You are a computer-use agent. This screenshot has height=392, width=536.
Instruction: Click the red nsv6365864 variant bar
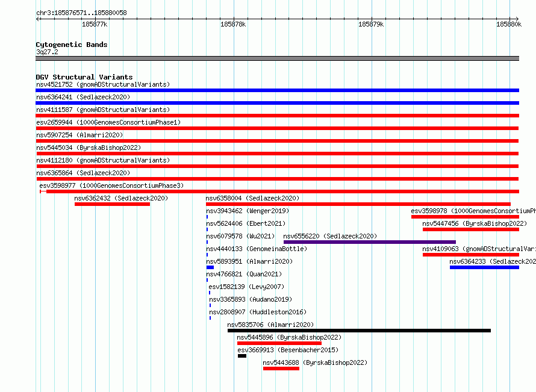[x=277, y=179]
